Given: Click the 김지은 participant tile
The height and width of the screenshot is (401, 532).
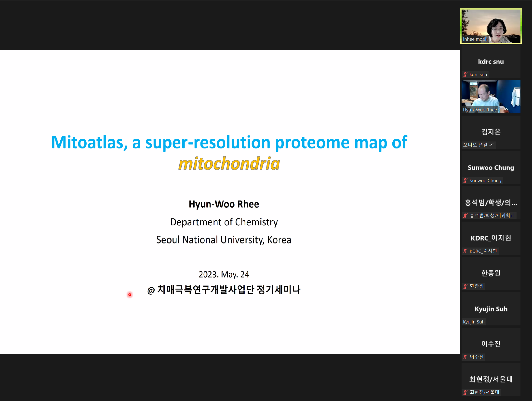Looking at the screenshot, I should coord(491,132).
